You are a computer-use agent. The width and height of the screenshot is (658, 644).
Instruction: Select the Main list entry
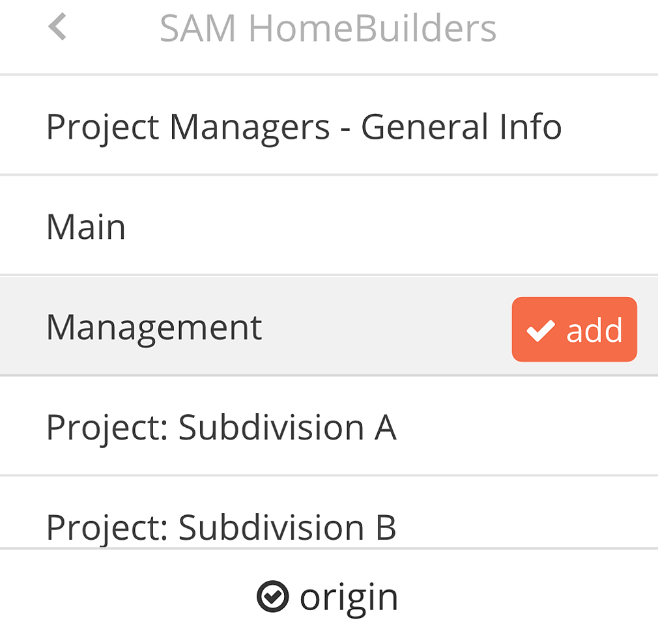(329, 225)
